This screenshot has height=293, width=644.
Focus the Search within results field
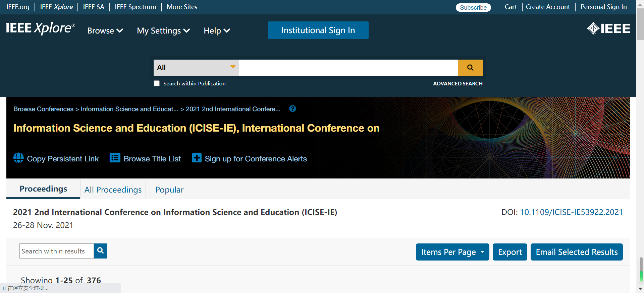57,251
